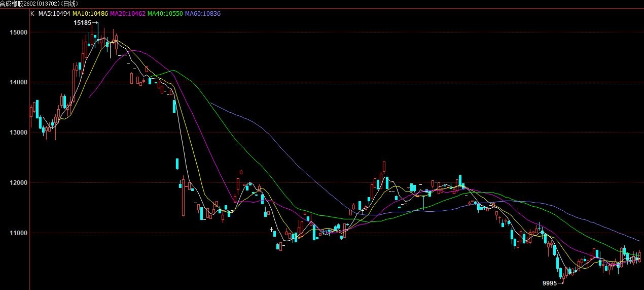This screenshot has height=290, width=644.
Task: Select the white MA5:10494 legend label
Action: click(x=55, y=14)
